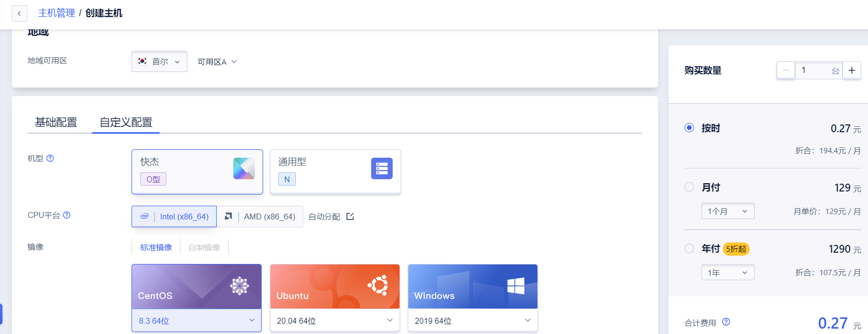
Task: Click the 5折起 discount badge
Action: [x=736, y=249]
